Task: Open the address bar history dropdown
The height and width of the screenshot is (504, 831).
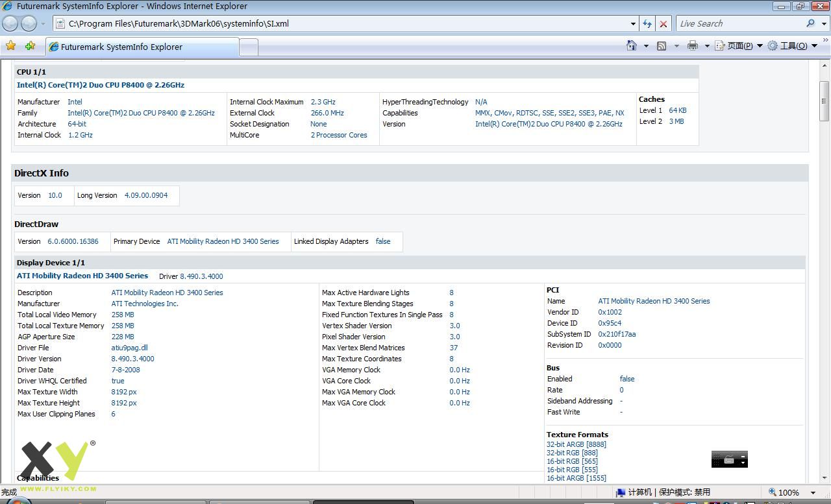Action: coord(633,24)
